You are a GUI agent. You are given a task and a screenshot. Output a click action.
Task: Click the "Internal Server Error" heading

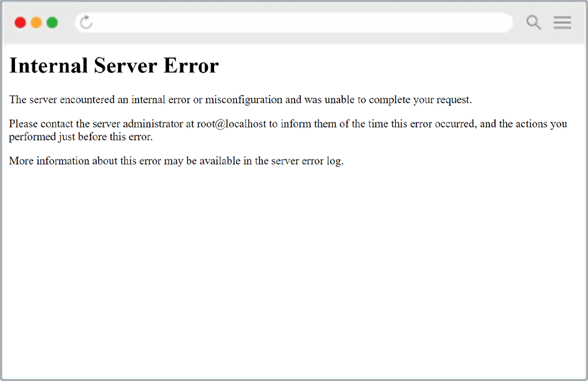point(114,66)
